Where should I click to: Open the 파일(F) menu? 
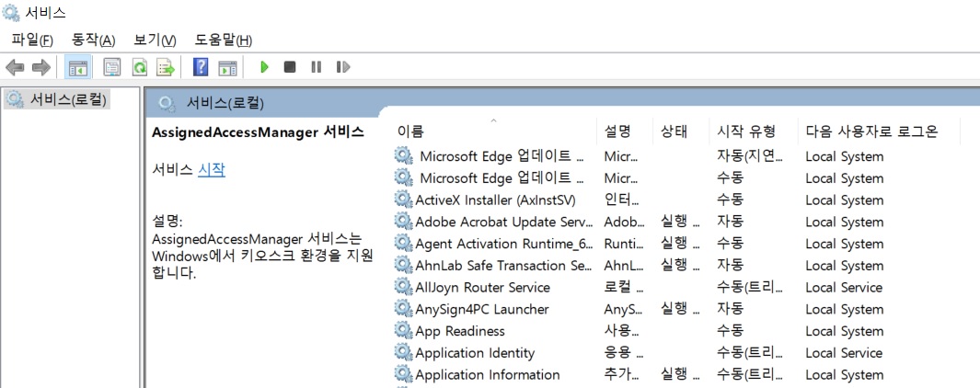pos(32,40)
